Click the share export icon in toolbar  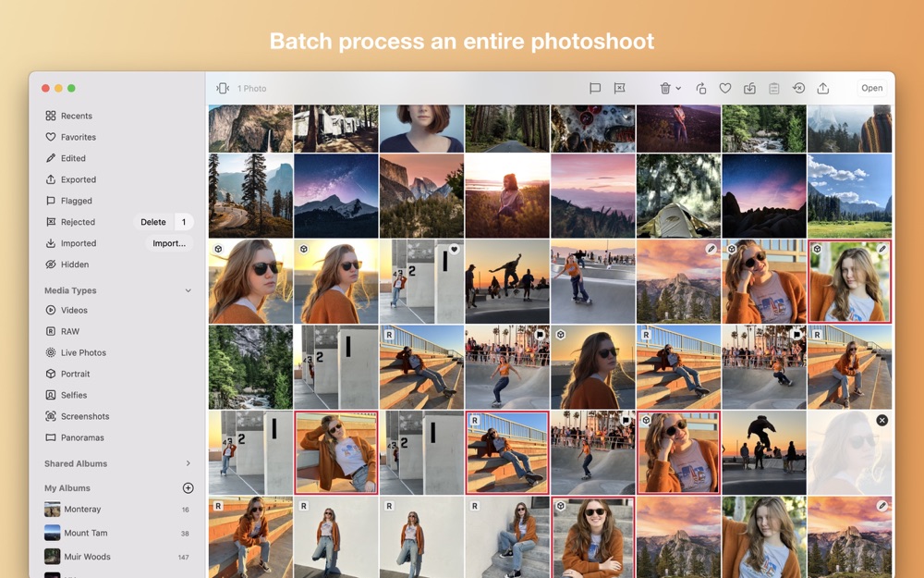(x=823, y=89)
